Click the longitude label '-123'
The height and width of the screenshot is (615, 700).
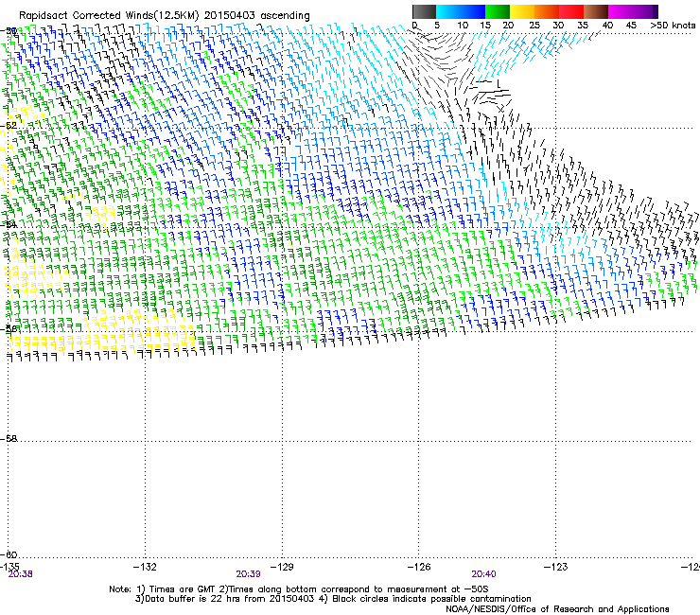coord(556,567)
